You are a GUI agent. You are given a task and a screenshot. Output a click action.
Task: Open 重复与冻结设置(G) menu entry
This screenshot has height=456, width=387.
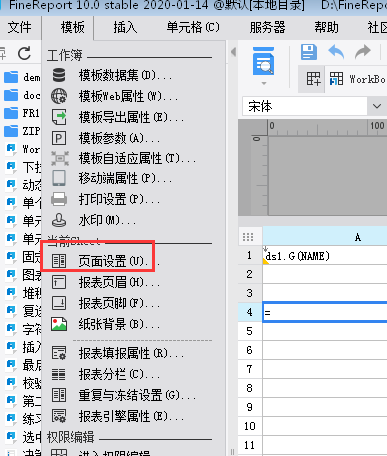pos(137,395)
